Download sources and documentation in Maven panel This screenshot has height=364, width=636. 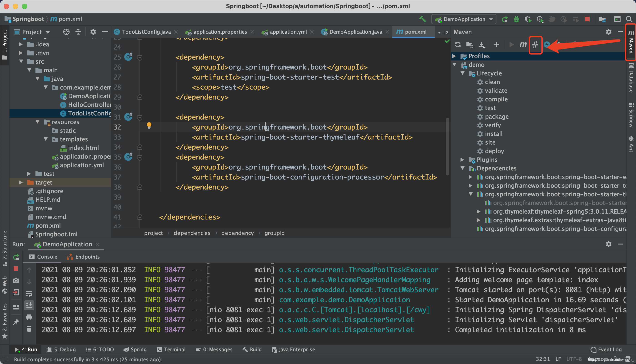[x=482, y=45]
